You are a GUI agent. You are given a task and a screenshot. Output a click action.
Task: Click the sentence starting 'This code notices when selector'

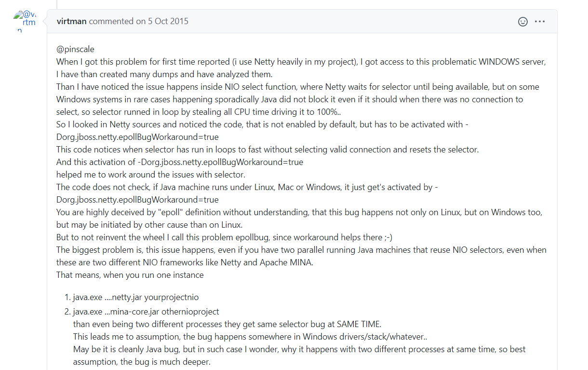point(267,150)
